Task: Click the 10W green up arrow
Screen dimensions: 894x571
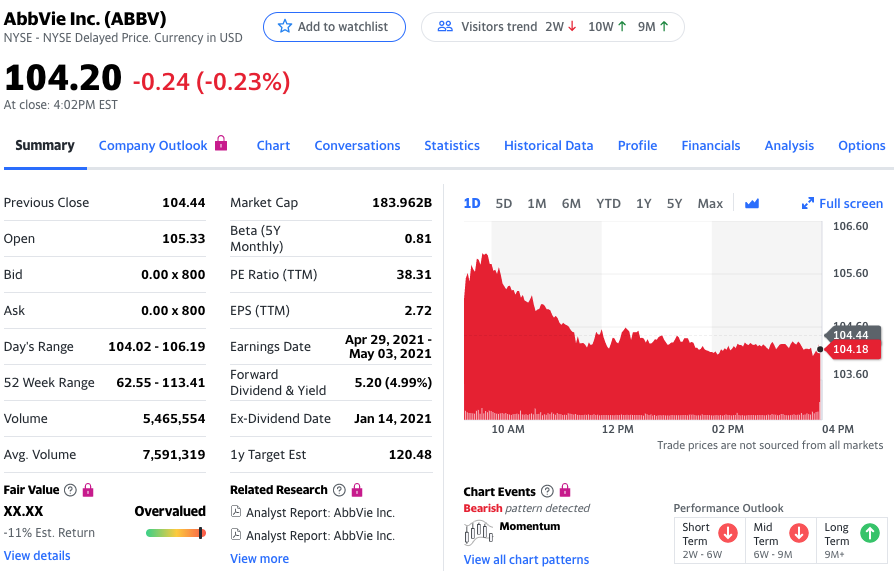Action: [622, 26]
